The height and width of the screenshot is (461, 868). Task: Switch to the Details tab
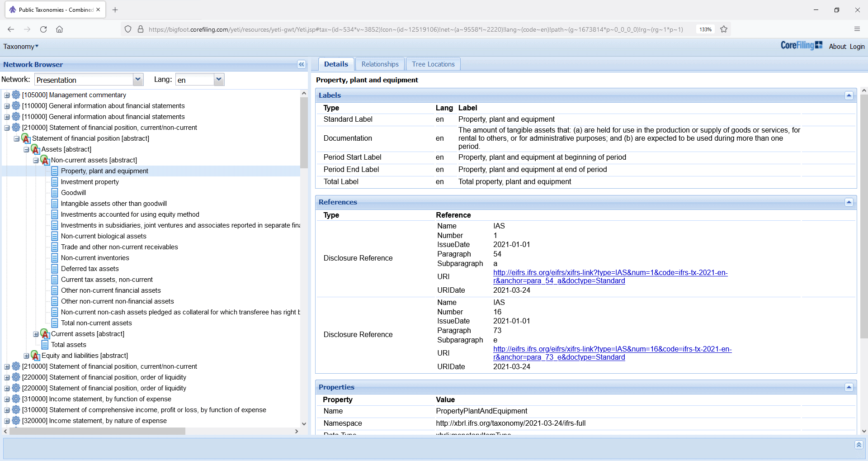coord(336,64)
